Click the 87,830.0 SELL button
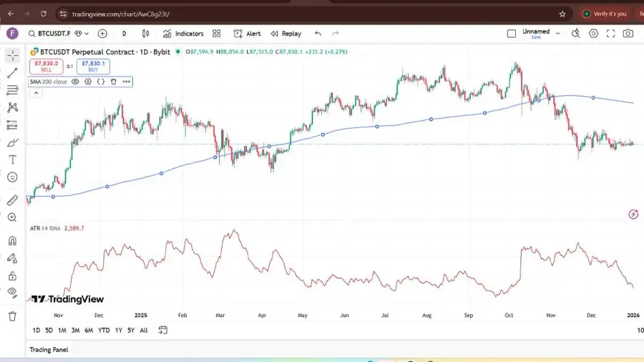Viewport: 644px width, 362px height. [46, 67]
